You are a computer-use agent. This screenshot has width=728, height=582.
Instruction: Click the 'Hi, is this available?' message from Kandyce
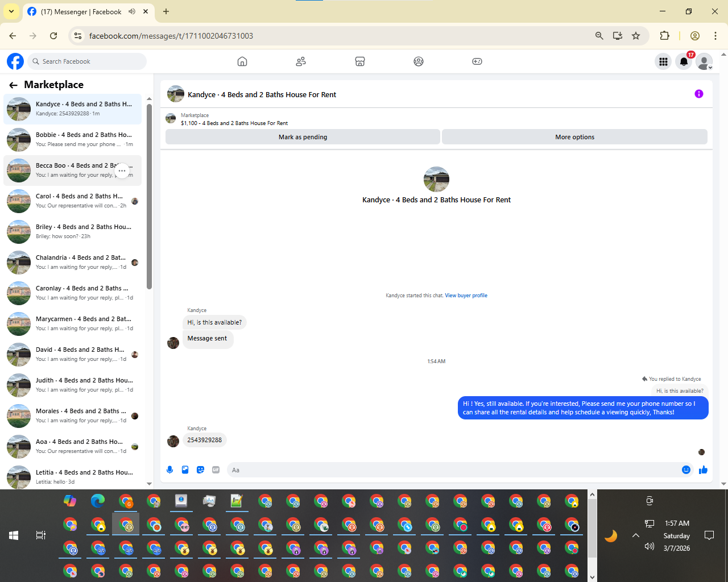[214, 322]
